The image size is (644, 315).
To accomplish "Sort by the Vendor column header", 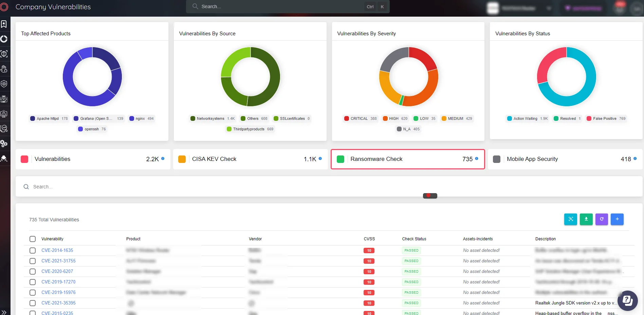I will click(x=255, y=239).
